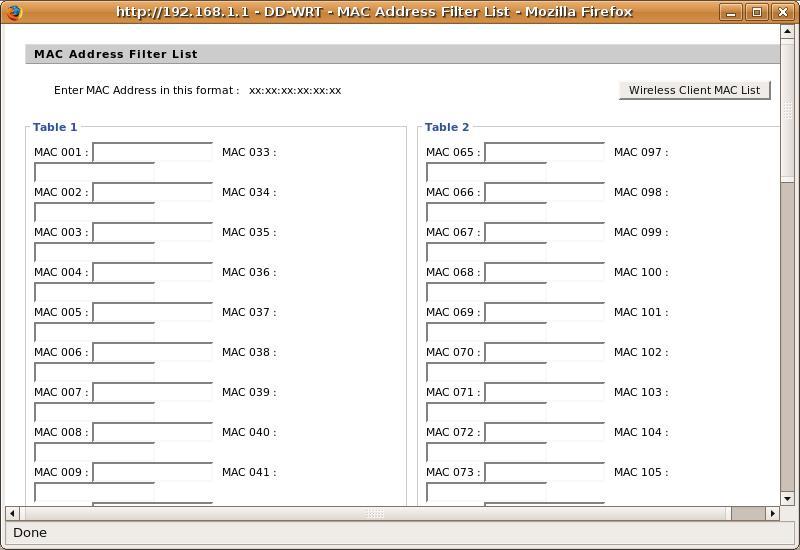Focus the input field beside MAC 072

point(544,432)
